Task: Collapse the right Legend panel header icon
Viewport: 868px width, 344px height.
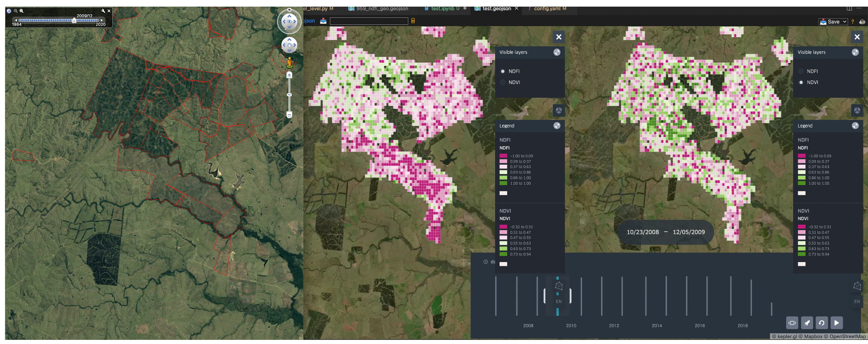Action: click(855, 126)
